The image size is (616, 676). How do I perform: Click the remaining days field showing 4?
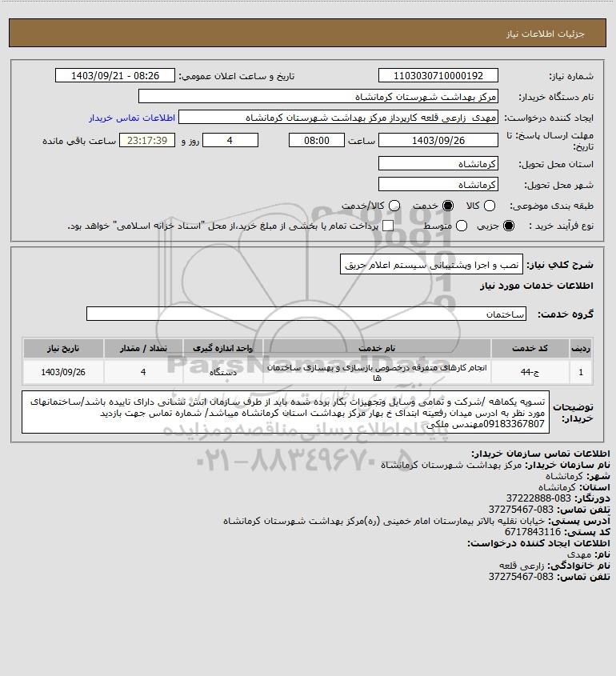pyautogui.click(x=230, y=140)
